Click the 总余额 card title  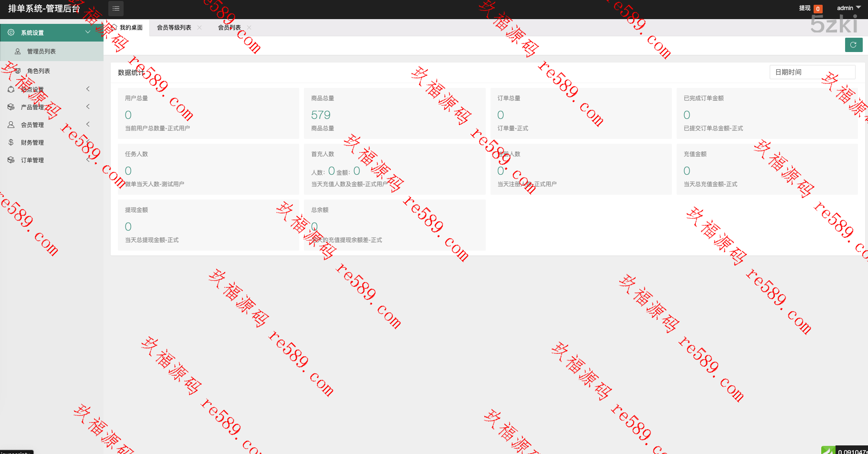[x=320, y=210]
